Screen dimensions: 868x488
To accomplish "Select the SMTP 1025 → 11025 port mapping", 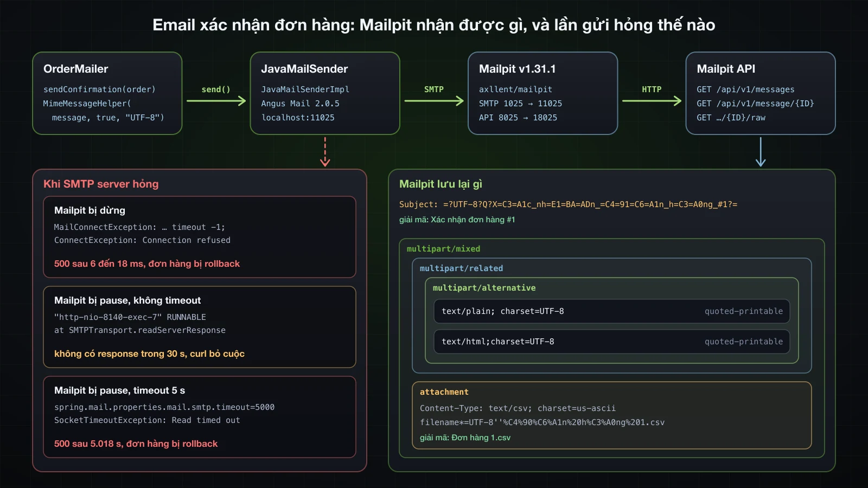I will 521,104.
